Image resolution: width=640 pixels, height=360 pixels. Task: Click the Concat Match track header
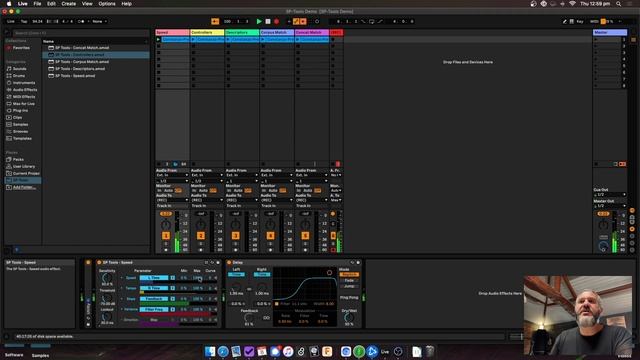pyautogui.click(x=311, y=32)
